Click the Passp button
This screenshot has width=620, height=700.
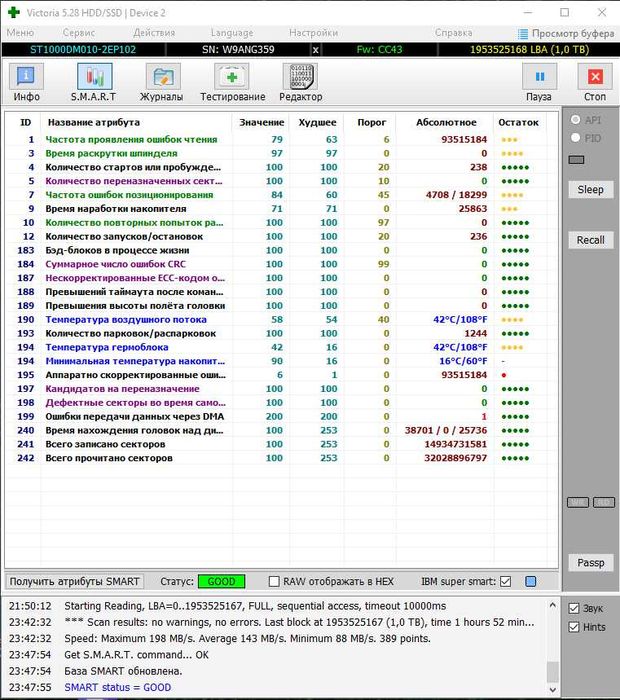[591, 562]
